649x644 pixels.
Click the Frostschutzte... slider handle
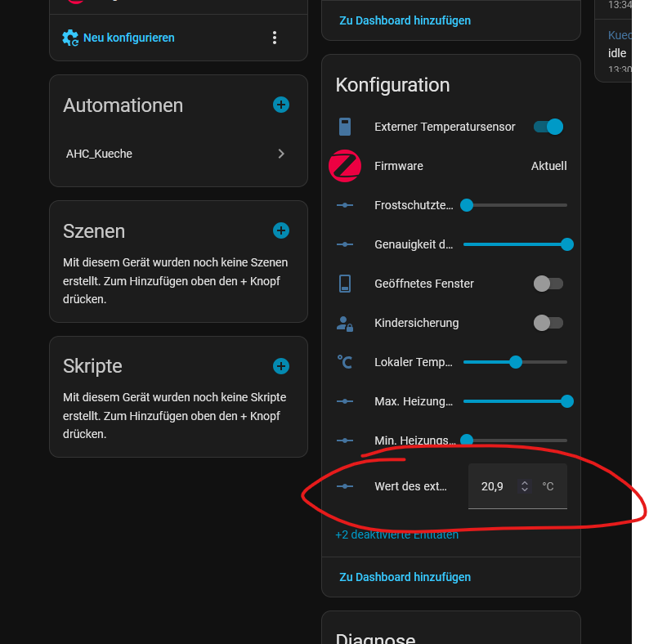467,205
